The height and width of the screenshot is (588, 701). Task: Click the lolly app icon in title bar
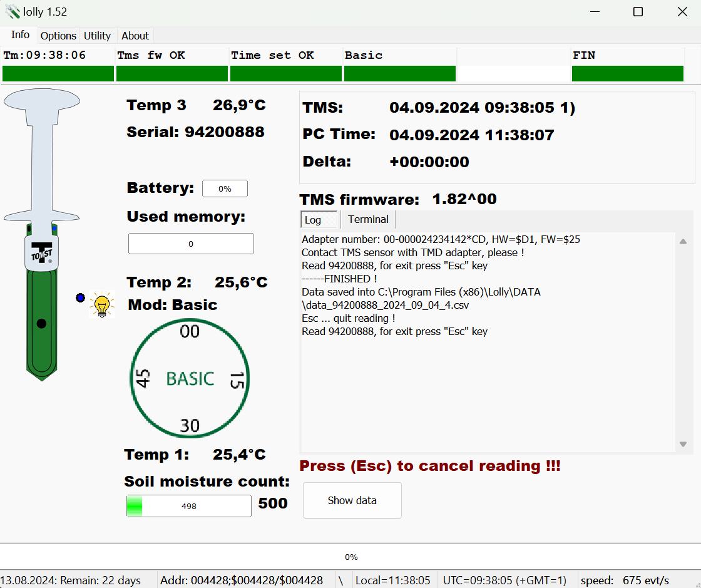pyautogui.click(x=13, y=12)
